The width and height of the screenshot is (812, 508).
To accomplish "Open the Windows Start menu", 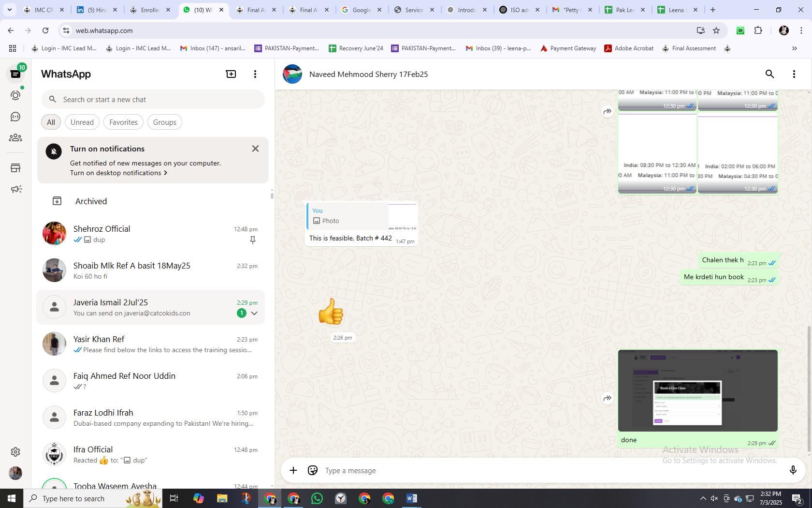I will (12, 498).
